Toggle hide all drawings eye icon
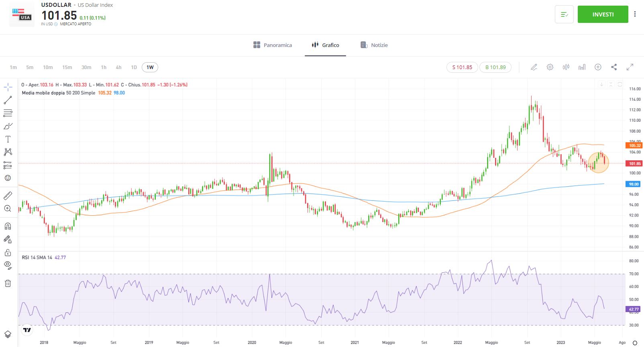This screenshot has height=347, width=644. click(x=8, y=265)
